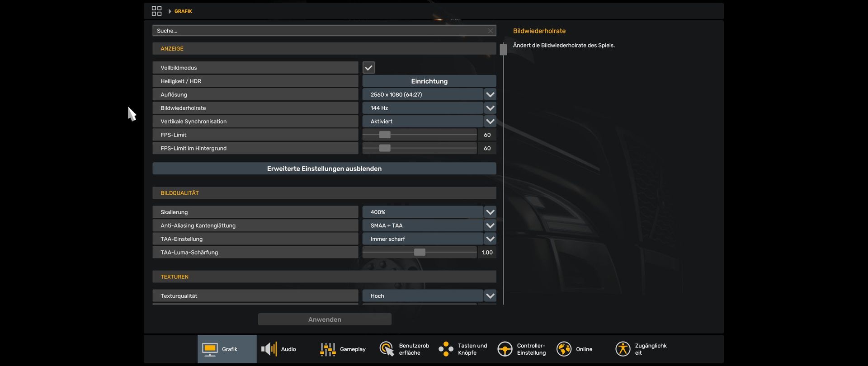The image size is (868, 366).
Task: Click the Suche search field
Action: coord(324,31)
